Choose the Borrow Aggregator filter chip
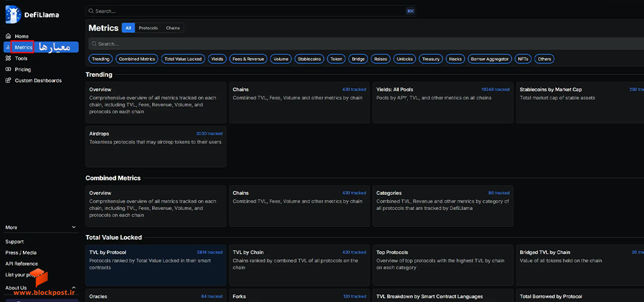 (491, 59)
